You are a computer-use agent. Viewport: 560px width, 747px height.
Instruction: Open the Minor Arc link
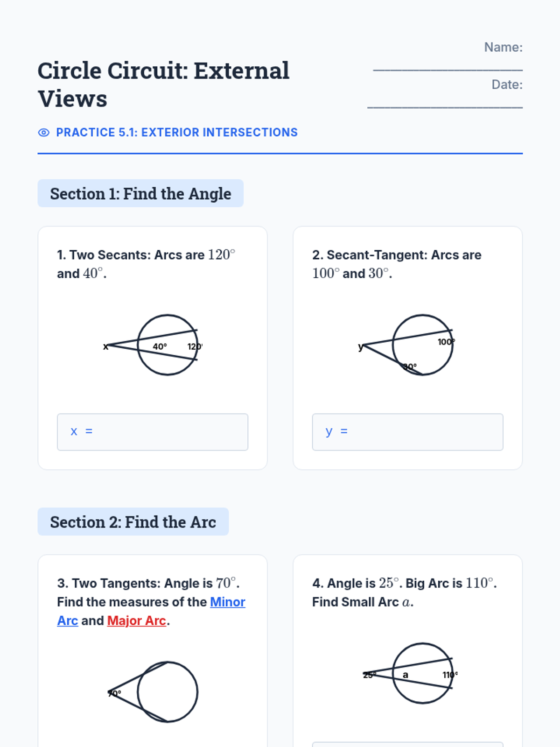(x=151, y=611)
